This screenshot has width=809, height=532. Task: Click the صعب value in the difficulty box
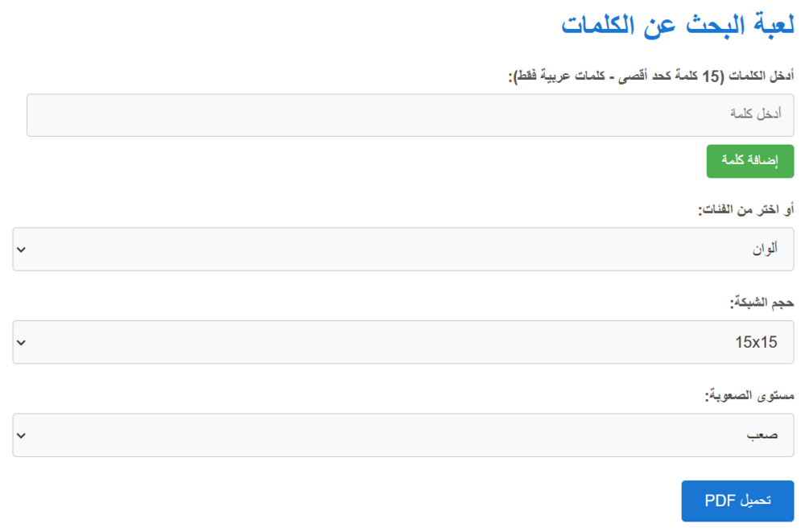click(762, 435)
